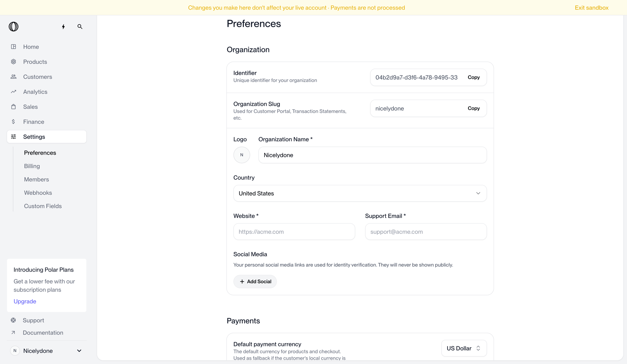The image size is (627, 364).
Task: Click the identifier value 04b2d9a7-d3f6-4a78-9495-33
Action: pos(416,77)
